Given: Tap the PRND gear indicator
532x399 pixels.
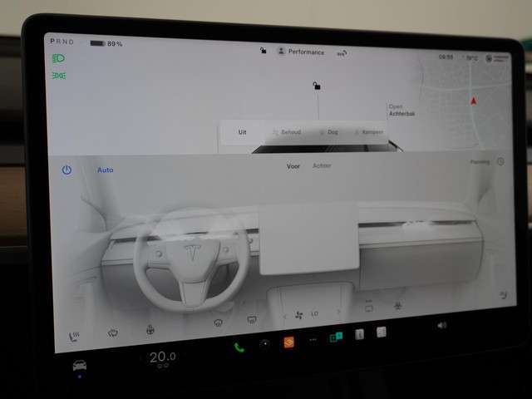Looking at the screenshot, I should [x=62, y=42].
